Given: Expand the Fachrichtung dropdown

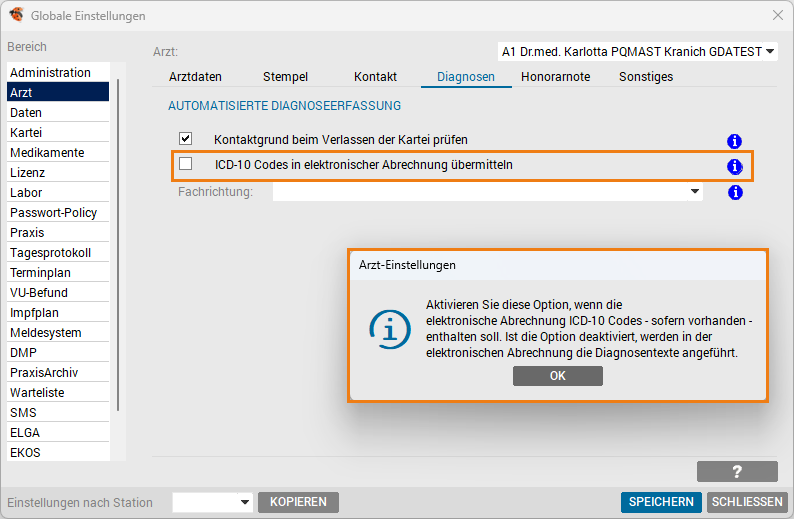Looking at the screenshot, I should 694,191.
